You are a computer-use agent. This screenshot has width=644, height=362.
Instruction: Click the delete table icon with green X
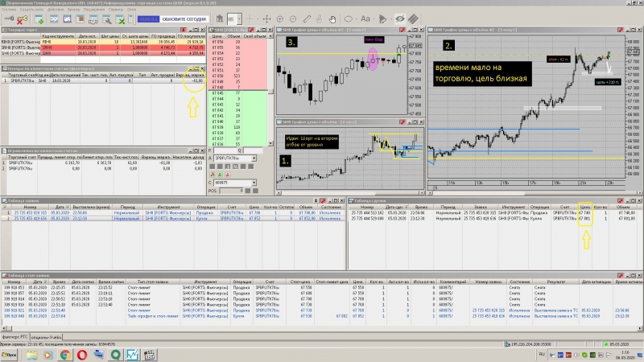pyautogui.click(x=120, y=19)
